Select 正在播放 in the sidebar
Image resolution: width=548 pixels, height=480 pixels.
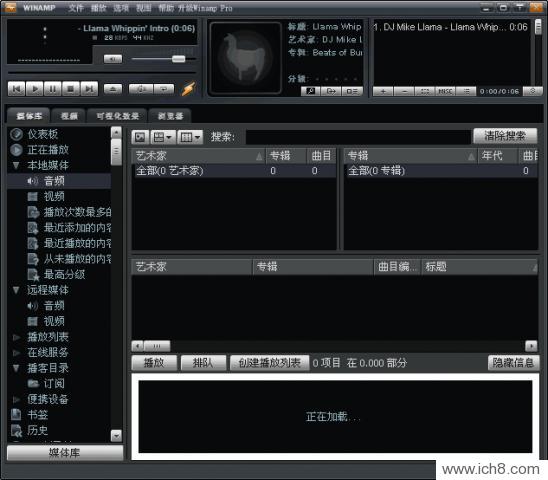point(48,150)
